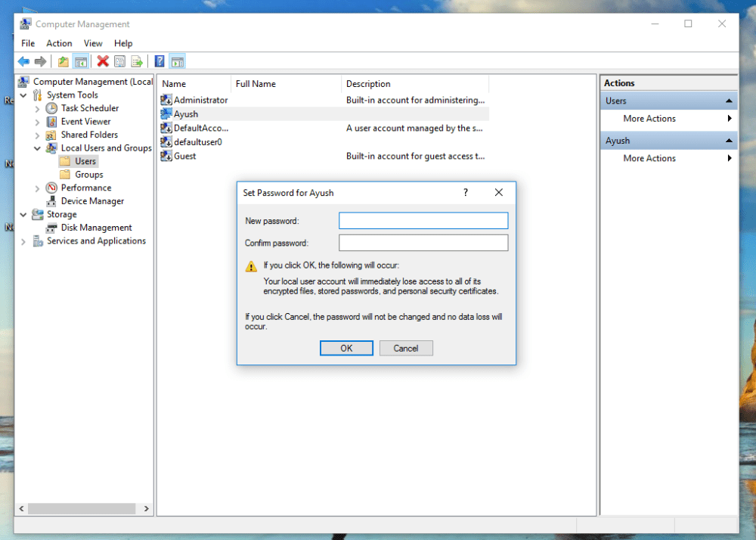Open the Action menu
The image size is (756, 540).
coord(59,43)
